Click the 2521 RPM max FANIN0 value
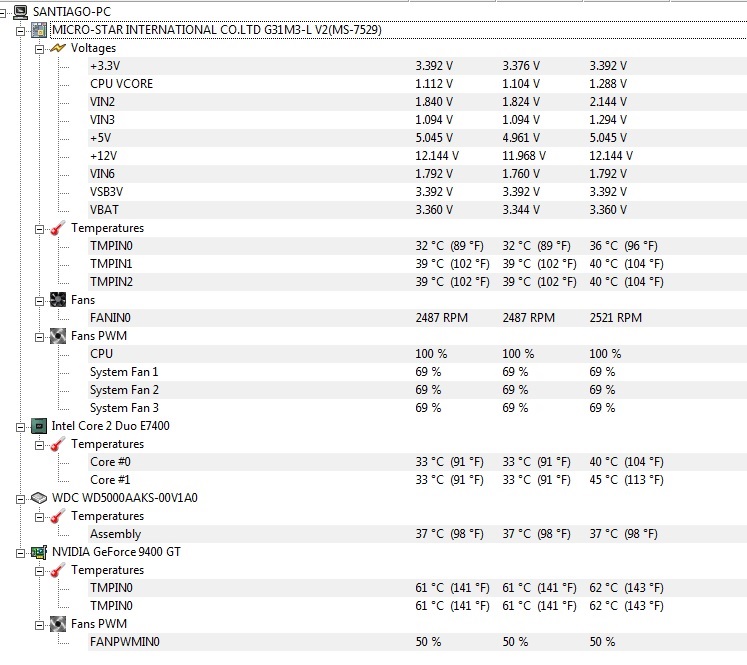Image resolution: width=747 pixels, height=665 pixels. [x=616, y=318]
